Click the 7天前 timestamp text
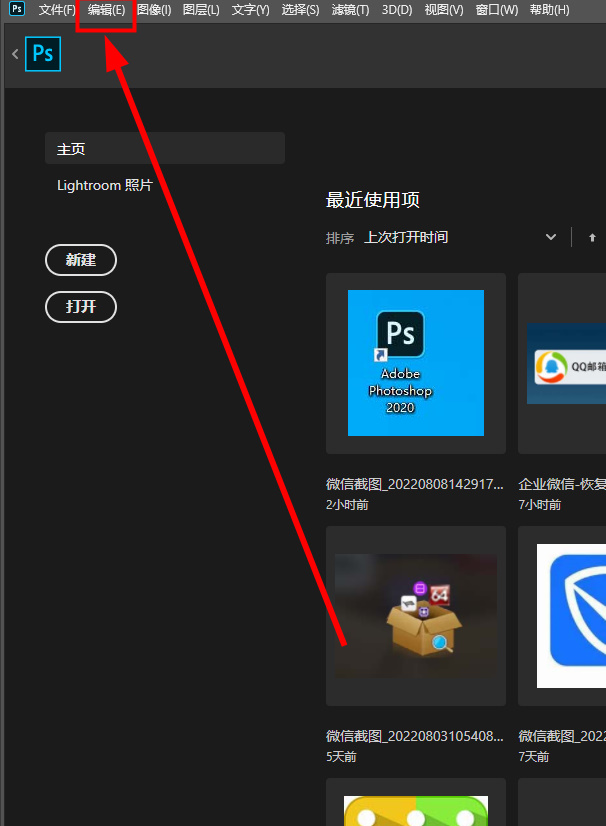The width and height of the screenshot is (606, 826). [x=534, y=757]
